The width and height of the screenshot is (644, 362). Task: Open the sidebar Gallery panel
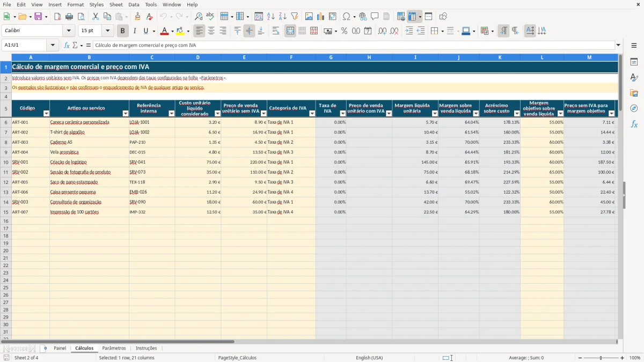[x=634, y=93]
